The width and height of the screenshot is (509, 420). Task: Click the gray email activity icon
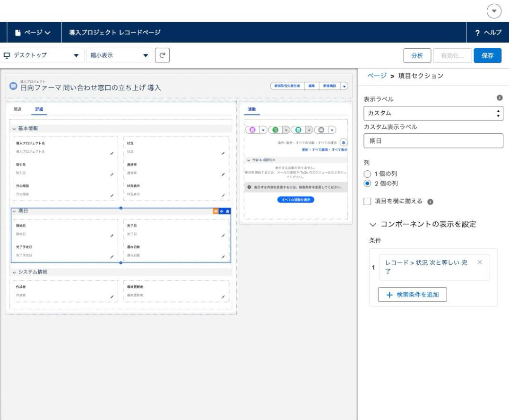(x=321, y=130)
